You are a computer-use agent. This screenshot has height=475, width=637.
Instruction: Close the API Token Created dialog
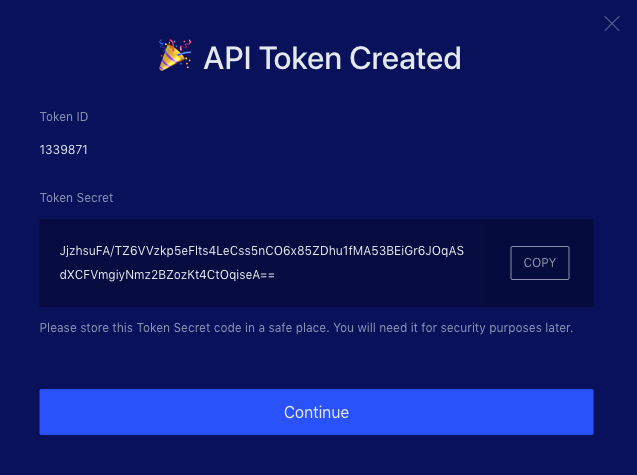coord(611,24)
